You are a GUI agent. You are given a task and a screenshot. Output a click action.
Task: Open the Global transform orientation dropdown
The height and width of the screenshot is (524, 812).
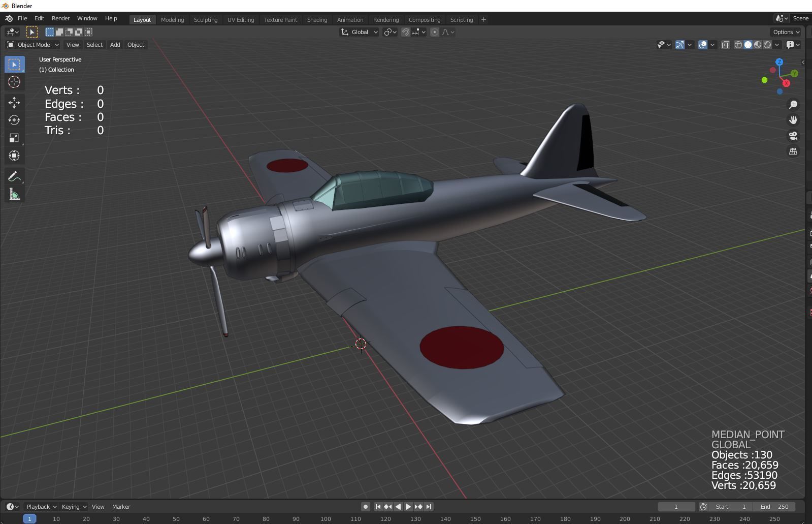tap(359, 32)
